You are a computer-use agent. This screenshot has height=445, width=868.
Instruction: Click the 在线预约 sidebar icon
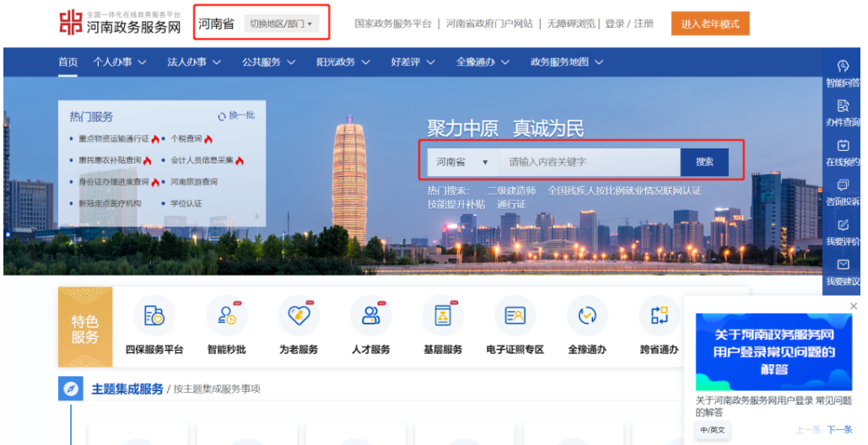point(842,146)
